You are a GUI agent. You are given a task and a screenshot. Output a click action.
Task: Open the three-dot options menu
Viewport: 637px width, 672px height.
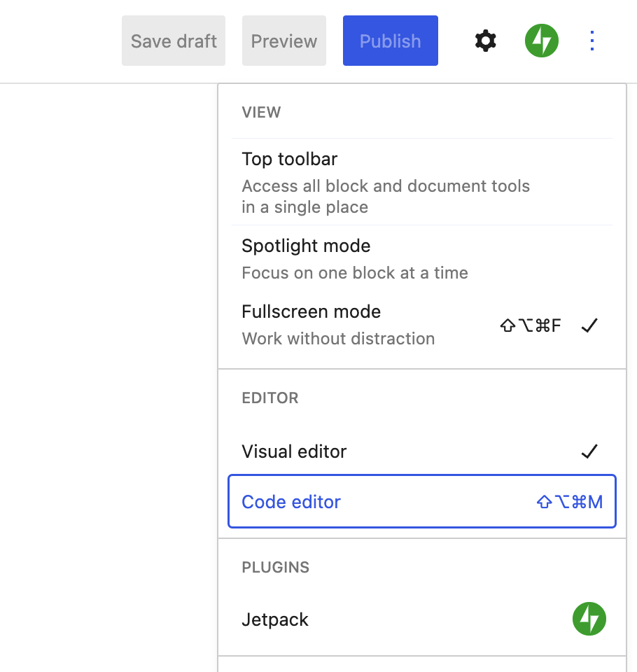click(591, 41)
